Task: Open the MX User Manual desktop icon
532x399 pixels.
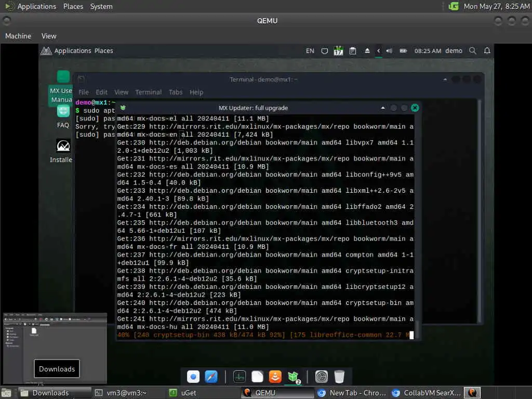Action: point(61,87)
